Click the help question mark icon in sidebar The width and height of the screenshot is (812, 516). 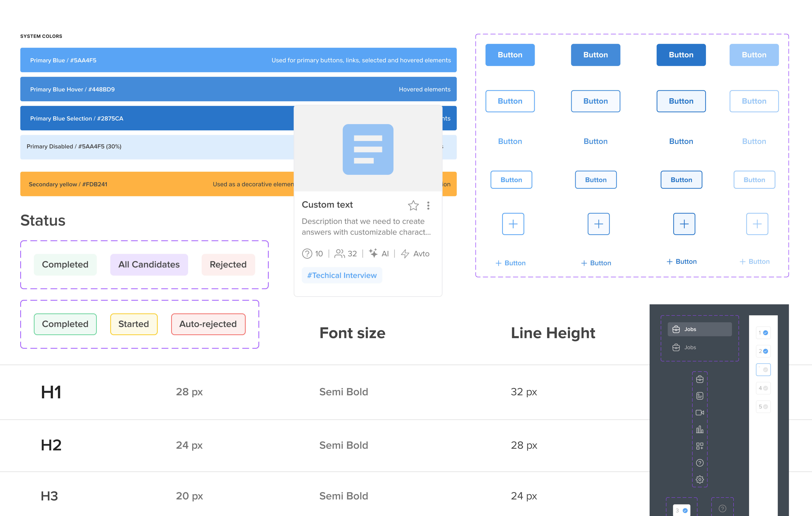point(700,463)
